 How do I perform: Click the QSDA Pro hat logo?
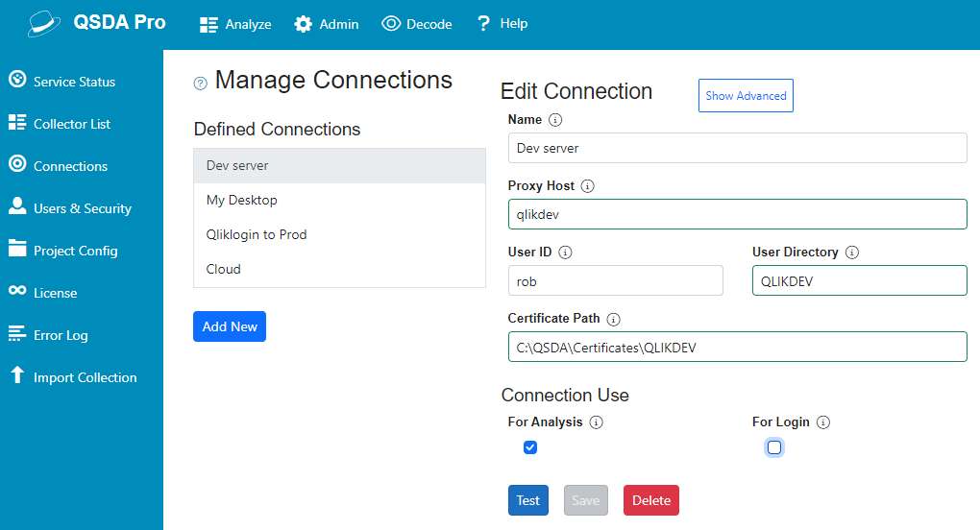click(x=44, y=24)
